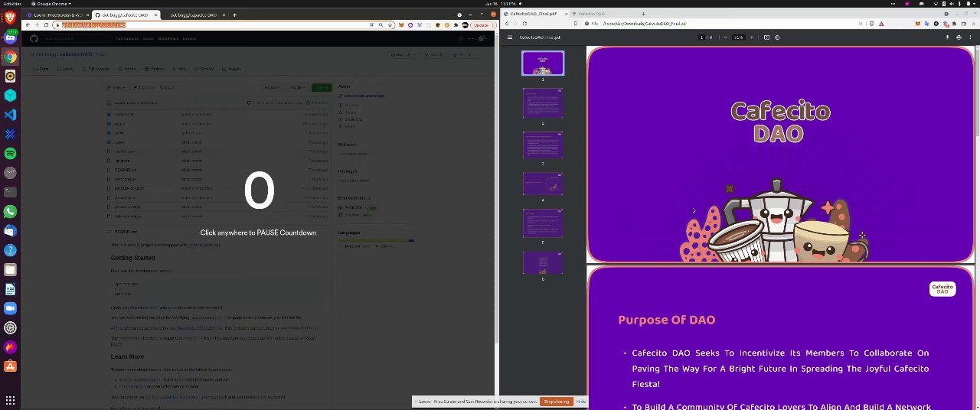
Task: Open the Google Chrome app menu
Action: tap(51, 3)
